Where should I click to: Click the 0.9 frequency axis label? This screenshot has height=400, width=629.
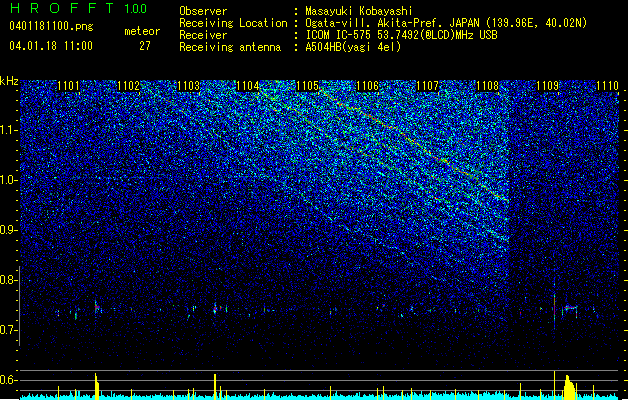click(9, 230)
